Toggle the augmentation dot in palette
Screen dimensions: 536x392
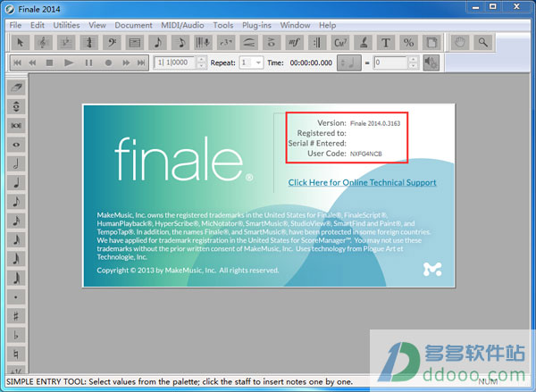pos(18,296)
